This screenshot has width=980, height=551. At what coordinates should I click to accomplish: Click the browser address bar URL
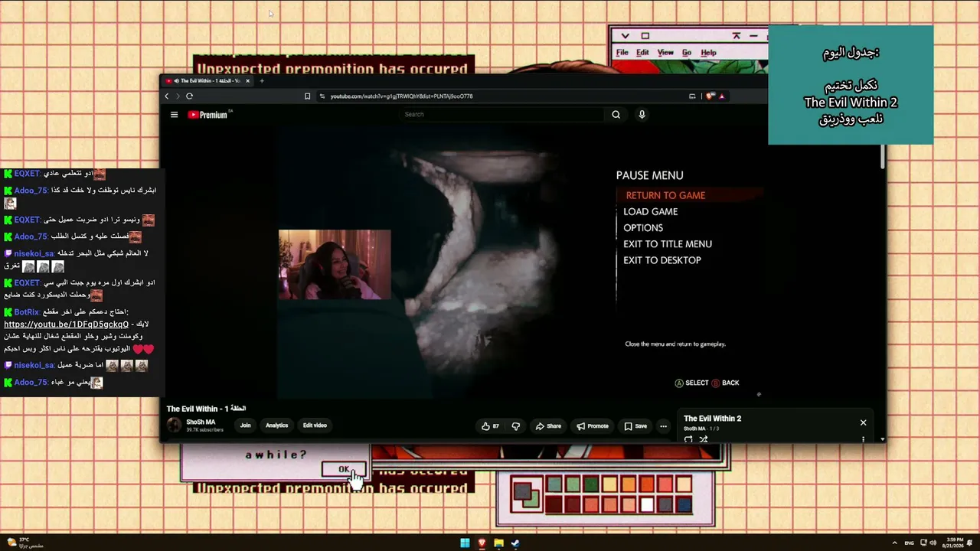pos(401,96)
